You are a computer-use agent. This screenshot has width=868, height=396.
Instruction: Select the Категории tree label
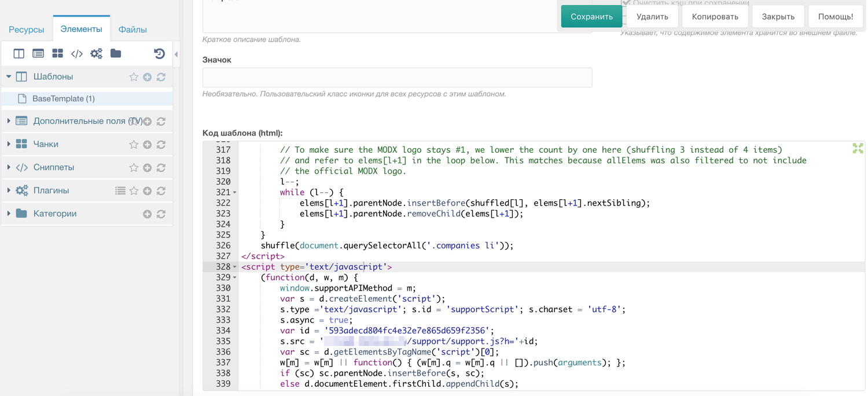tap(55, 214)
